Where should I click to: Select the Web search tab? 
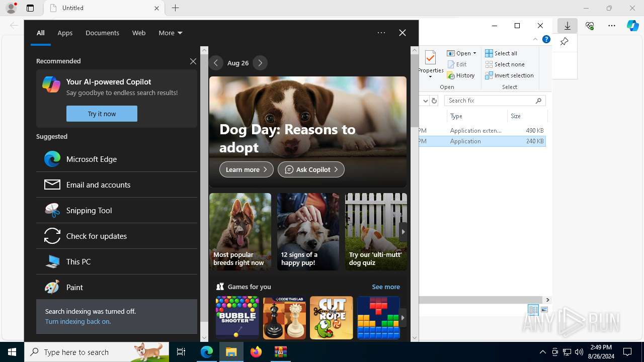(139, 33)
